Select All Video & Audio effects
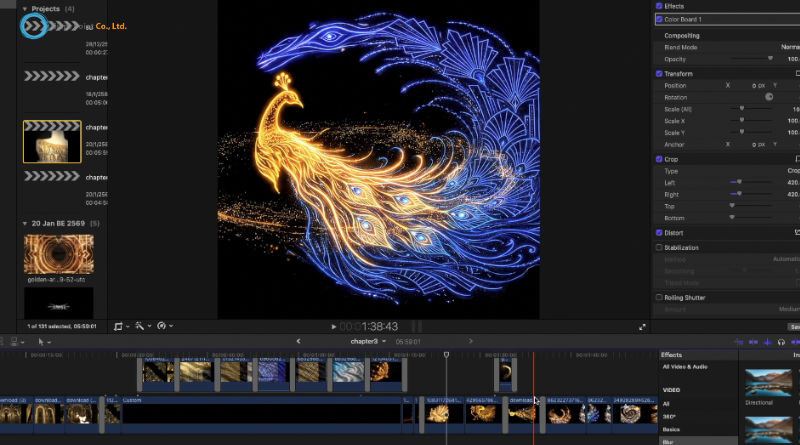 [x=683, y=367]
